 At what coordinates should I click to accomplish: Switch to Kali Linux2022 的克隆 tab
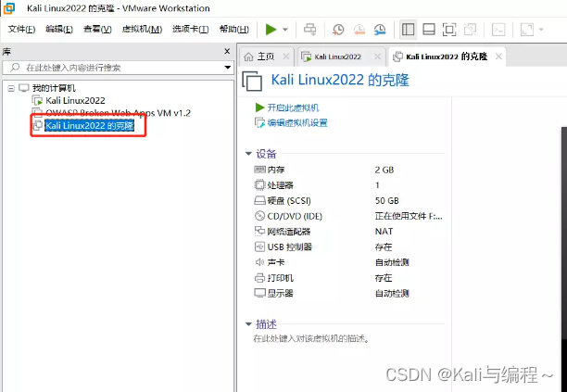(447, 57)
